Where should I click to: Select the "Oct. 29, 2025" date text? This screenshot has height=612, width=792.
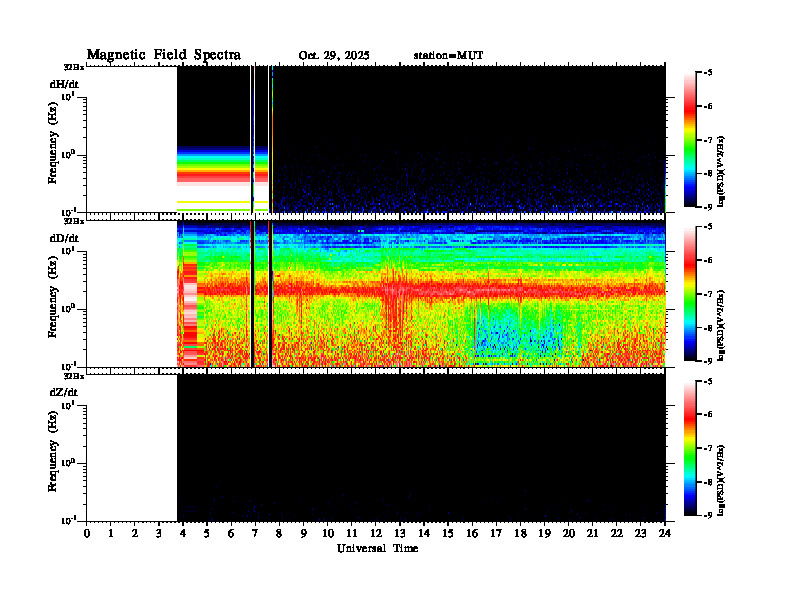point(334,56)
